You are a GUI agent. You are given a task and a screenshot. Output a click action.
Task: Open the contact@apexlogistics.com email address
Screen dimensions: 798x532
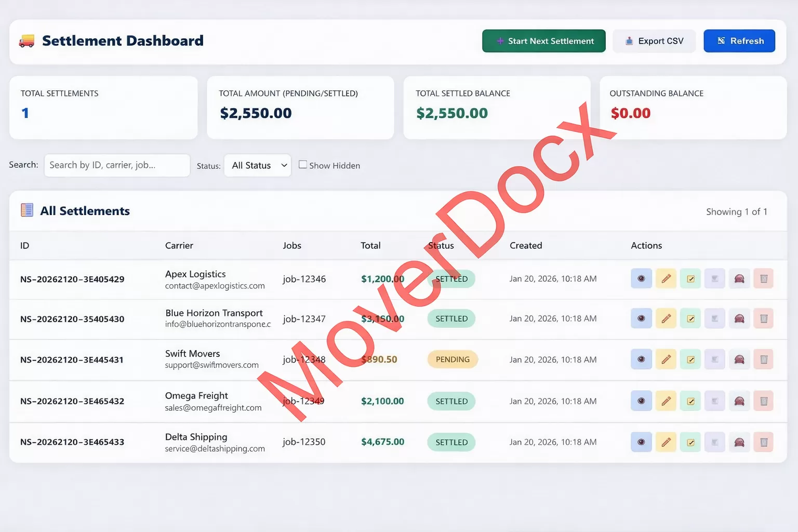coord(215,286)
